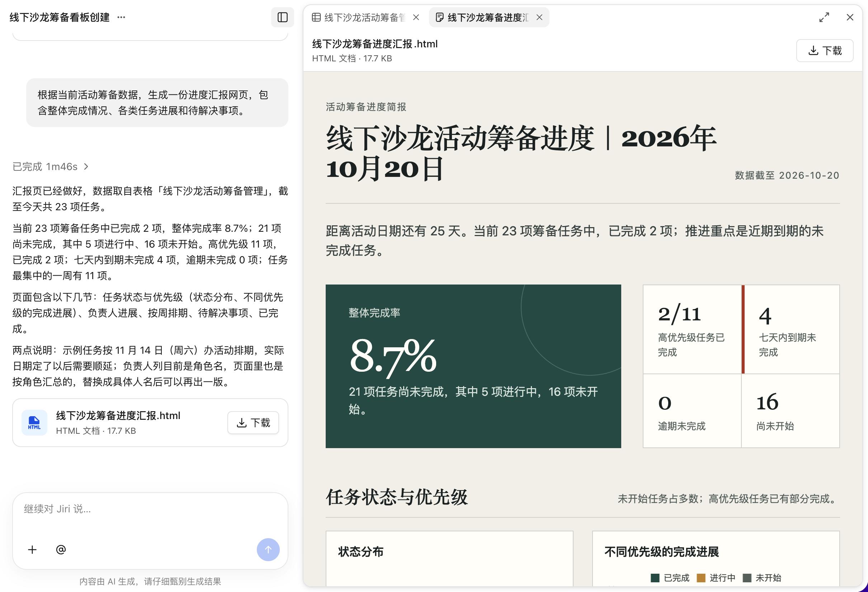Click the 状态分布 card heading
This screenshot has width=868, height=592.
point(360,552)
